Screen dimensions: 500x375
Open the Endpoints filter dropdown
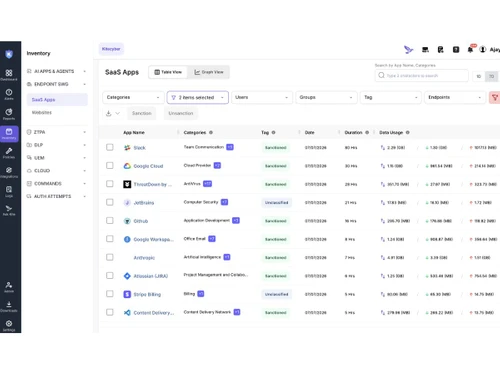(x=455, y=97)
